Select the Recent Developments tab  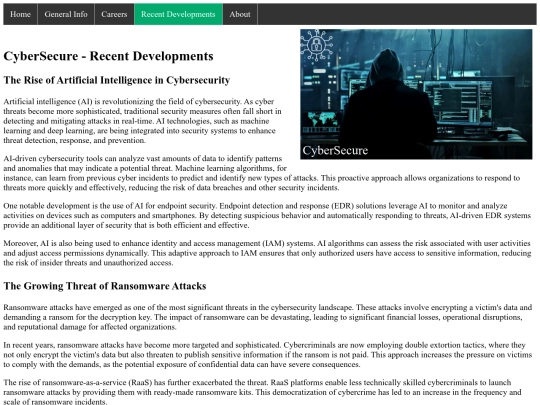tap(178, 14)
